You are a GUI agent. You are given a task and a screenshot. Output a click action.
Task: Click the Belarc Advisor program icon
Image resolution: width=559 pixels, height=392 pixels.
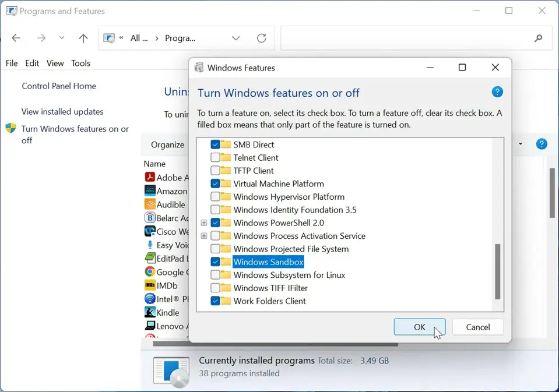(150, 218)
